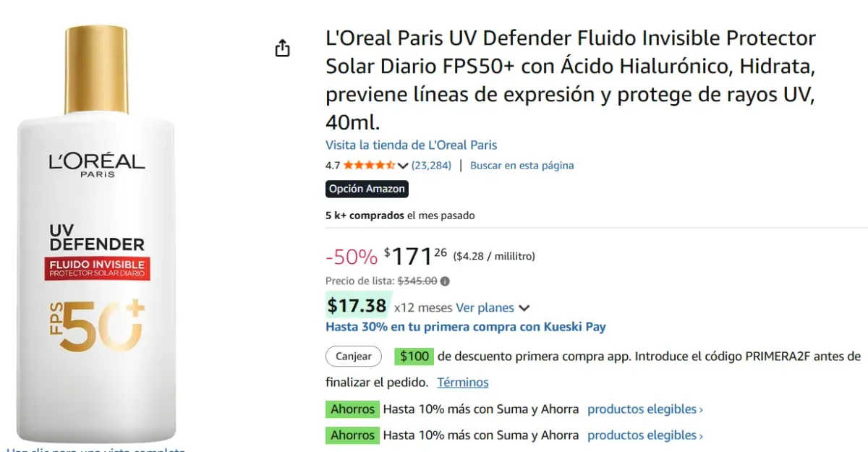Visit the L'Oreal Paris store link
Screen dimensions: 868x452
pos(411,145)
